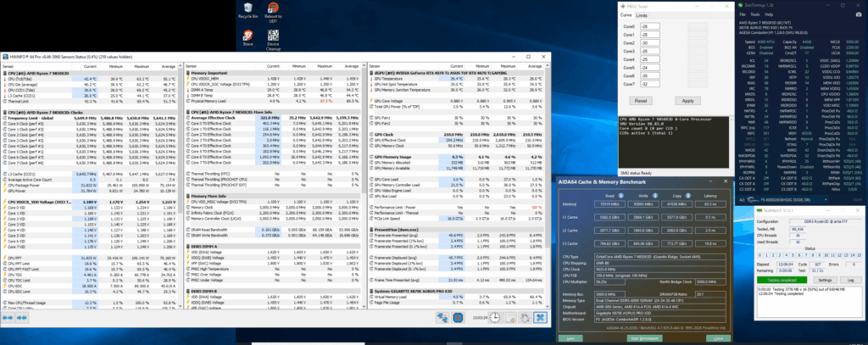Click down arrow of middle HWiNFO panel scrollbar
Viewport: 868px width, 345px height.
(x=362, y=306)
